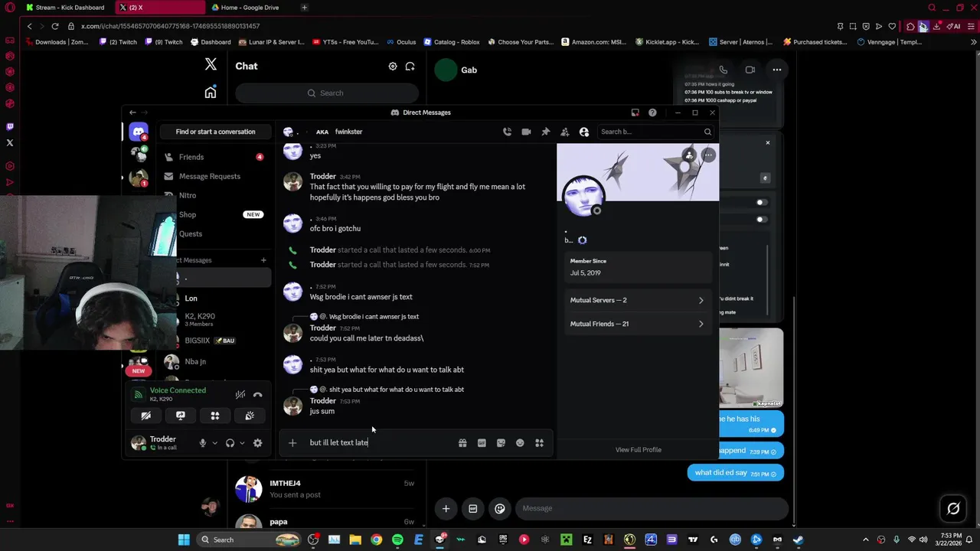This screenshot has height=551, width=980.
Task: Toggle camera in voice panel
Action: click(146, 416)
